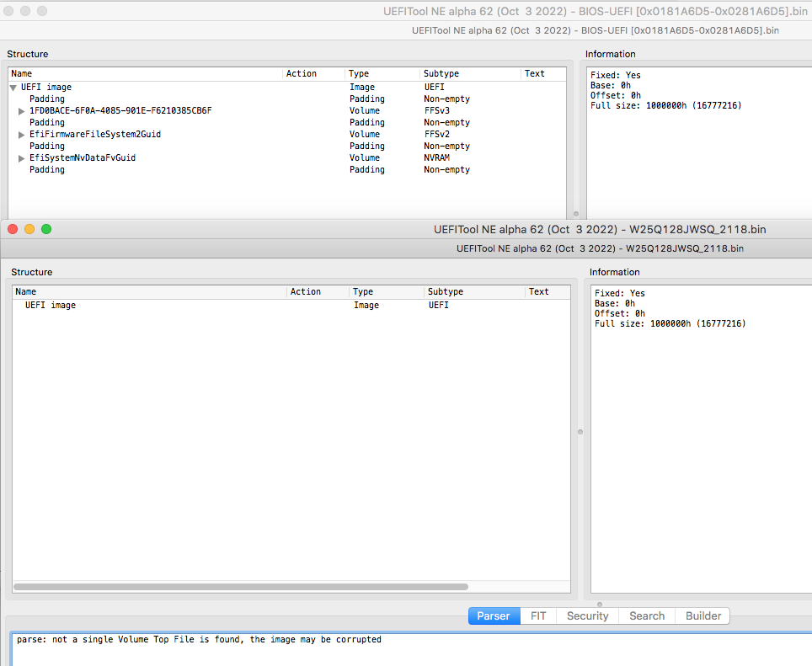This screenshot has width=812, height=666.
Task: Maximize the W25Q128JWSQ_2118.bin window with green button
Action: (x=46, y=229)
